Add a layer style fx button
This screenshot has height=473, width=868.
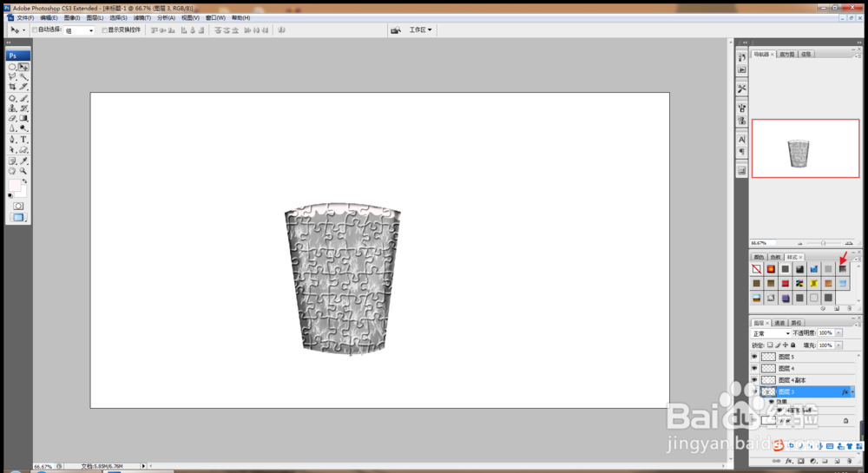pyautogui.click(x=789, y=461)
